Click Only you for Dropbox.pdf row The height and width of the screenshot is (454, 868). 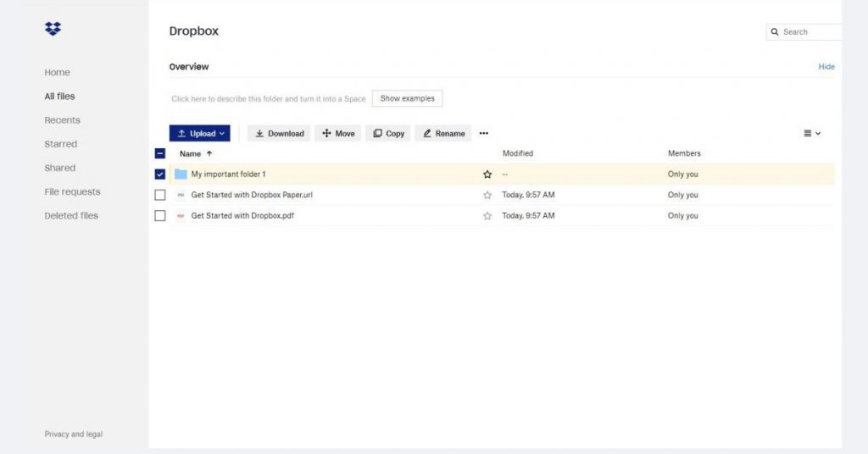682,216
